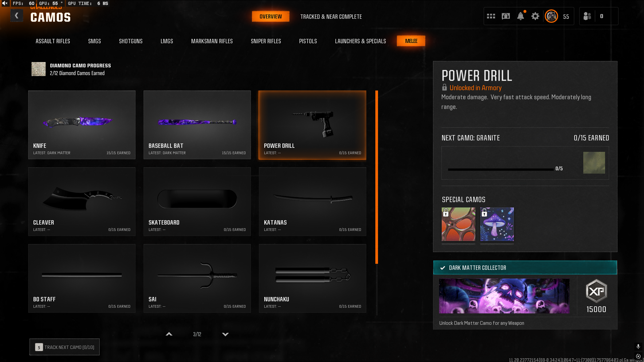Select the Overview button
The image size is (644, 362).
[x=270, y=16]
